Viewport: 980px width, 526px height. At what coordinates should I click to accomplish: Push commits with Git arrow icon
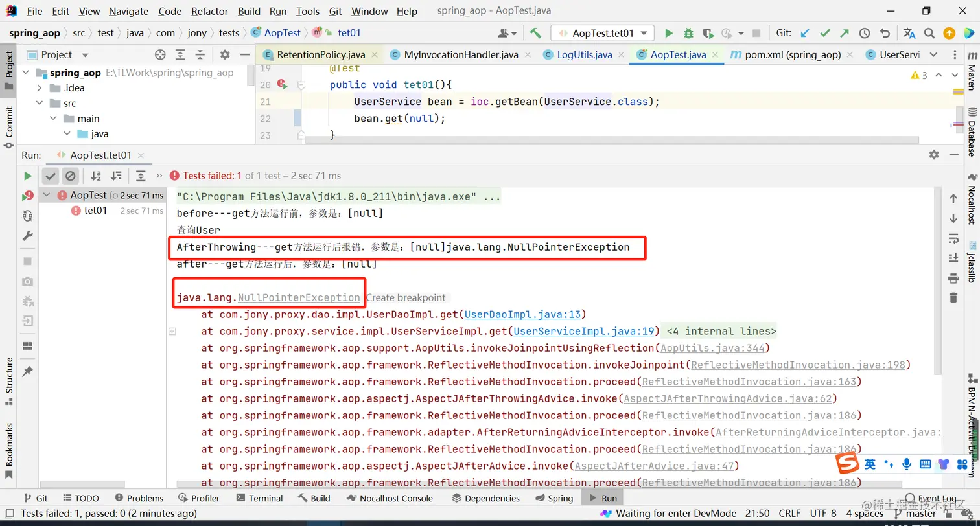845,33
